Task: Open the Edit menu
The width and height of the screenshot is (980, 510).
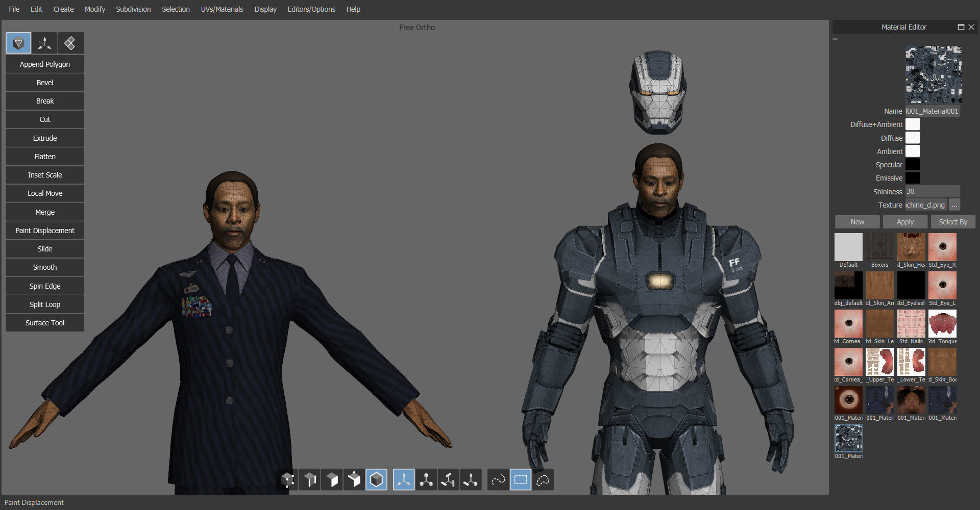Action: click(x=36, y=9)
